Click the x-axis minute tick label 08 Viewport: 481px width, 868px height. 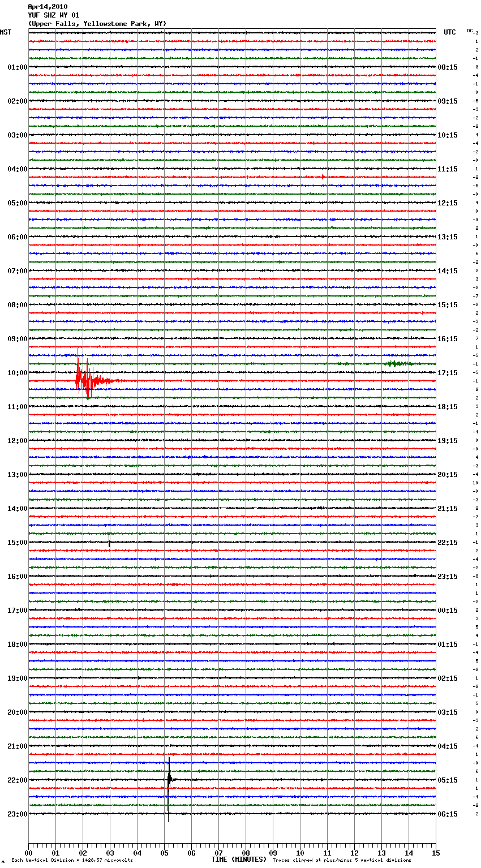pos(246,853)
